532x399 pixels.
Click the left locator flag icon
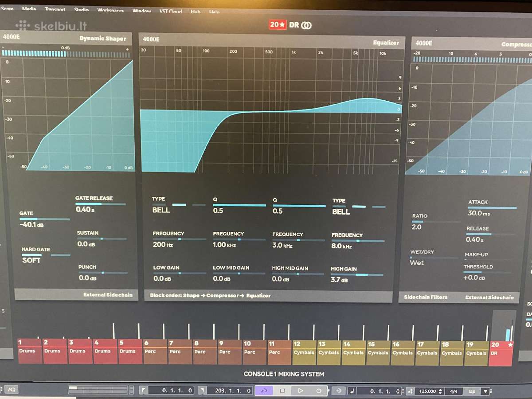(143, 391)
